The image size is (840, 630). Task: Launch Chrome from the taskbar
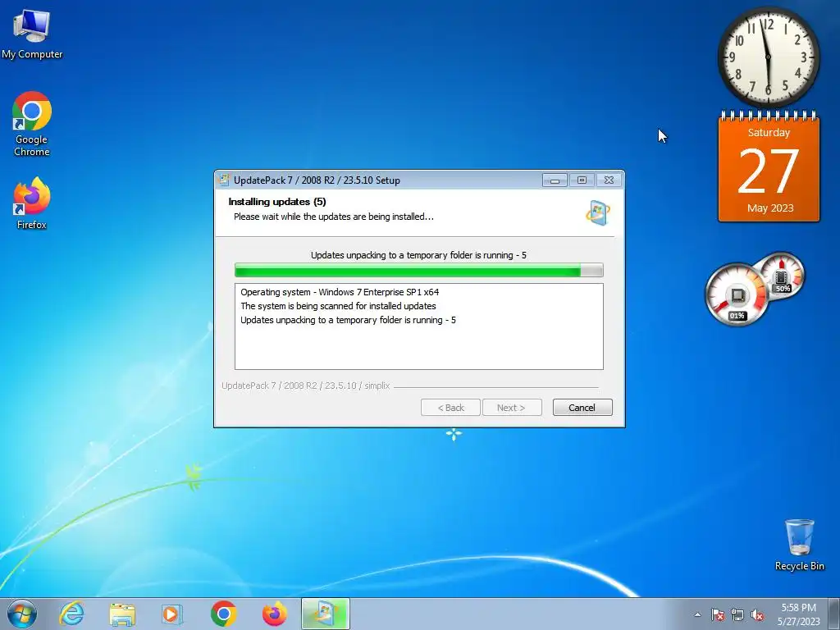pos(224,614)
